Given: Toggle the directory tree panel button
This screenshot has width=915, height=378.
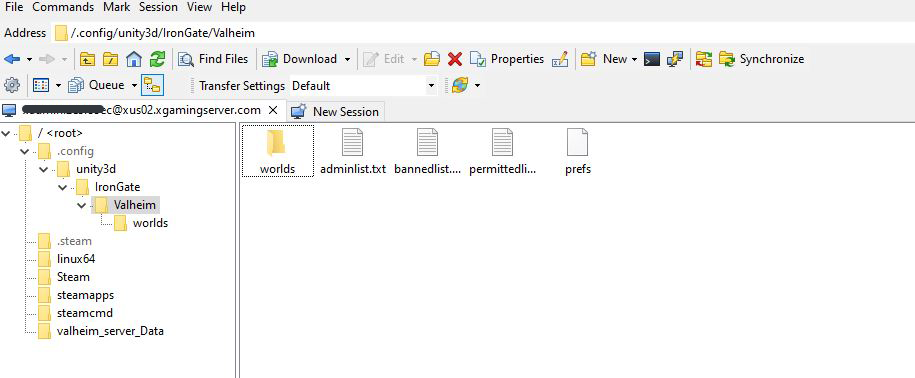Looking at the screenshot, I should coord(152,85).
